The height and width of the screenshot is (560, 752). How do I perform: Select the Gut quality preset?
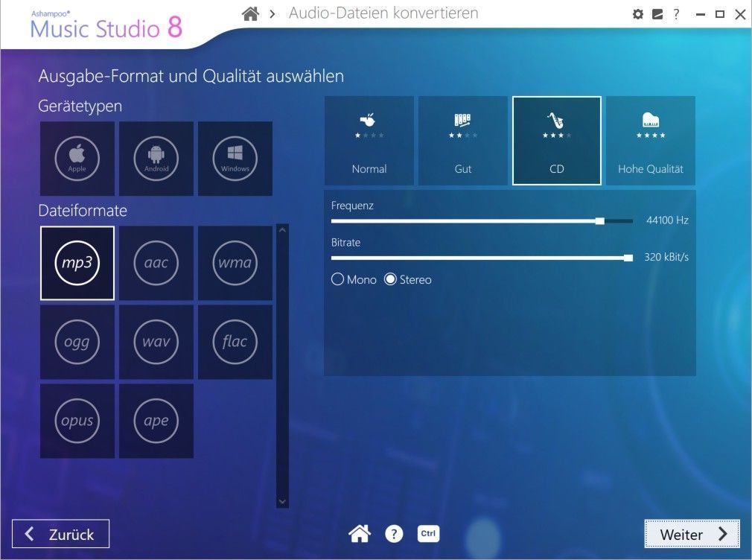[463, 141]
